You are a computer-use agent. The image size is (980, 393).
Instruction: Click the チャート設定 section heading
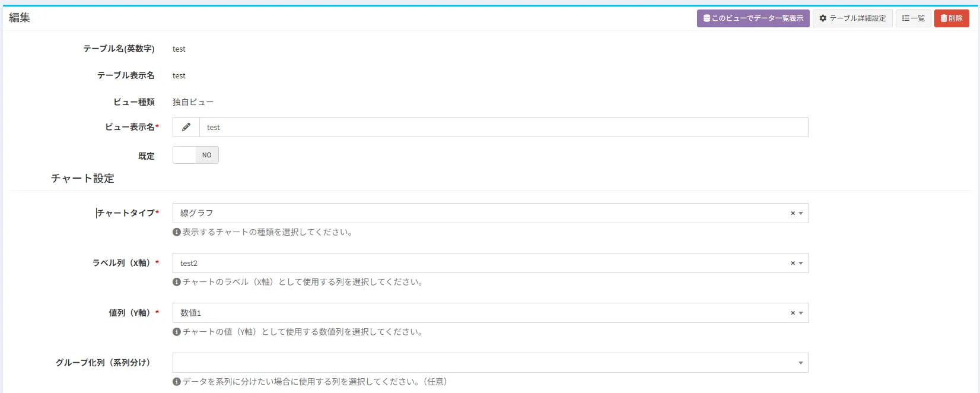coord(82,178)
